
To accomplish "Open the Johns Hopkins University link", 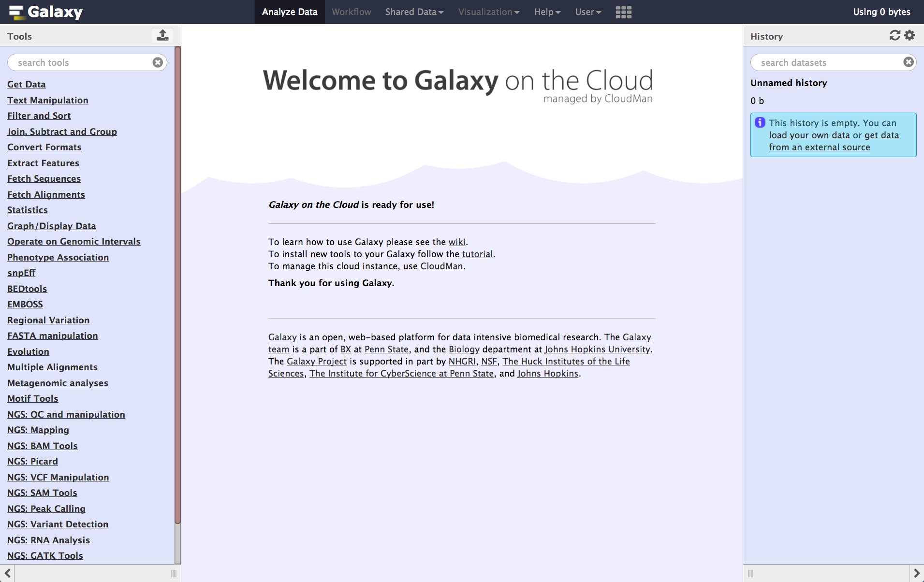I will pos(597,349).
